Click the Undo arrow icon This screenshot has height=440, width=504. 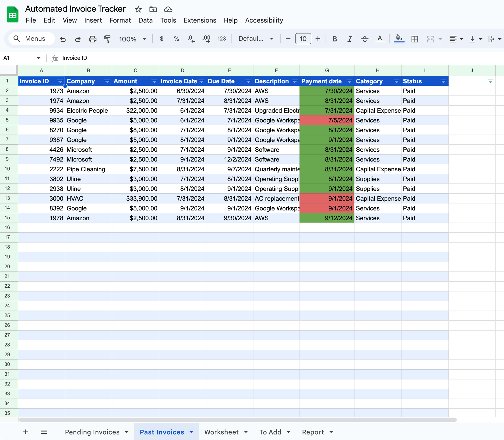(x=63, y=39)
